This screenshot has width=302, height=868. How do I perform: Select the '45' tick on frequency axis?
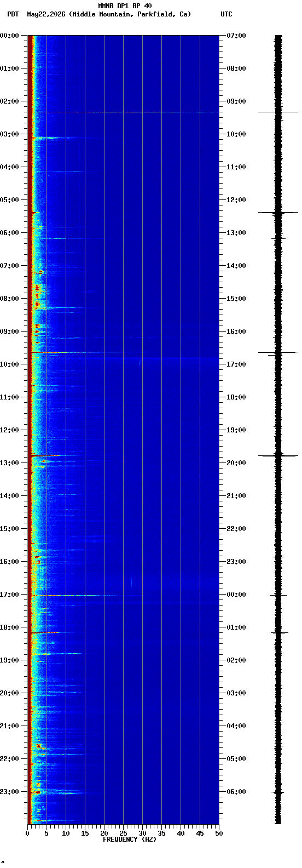(200, 833)
